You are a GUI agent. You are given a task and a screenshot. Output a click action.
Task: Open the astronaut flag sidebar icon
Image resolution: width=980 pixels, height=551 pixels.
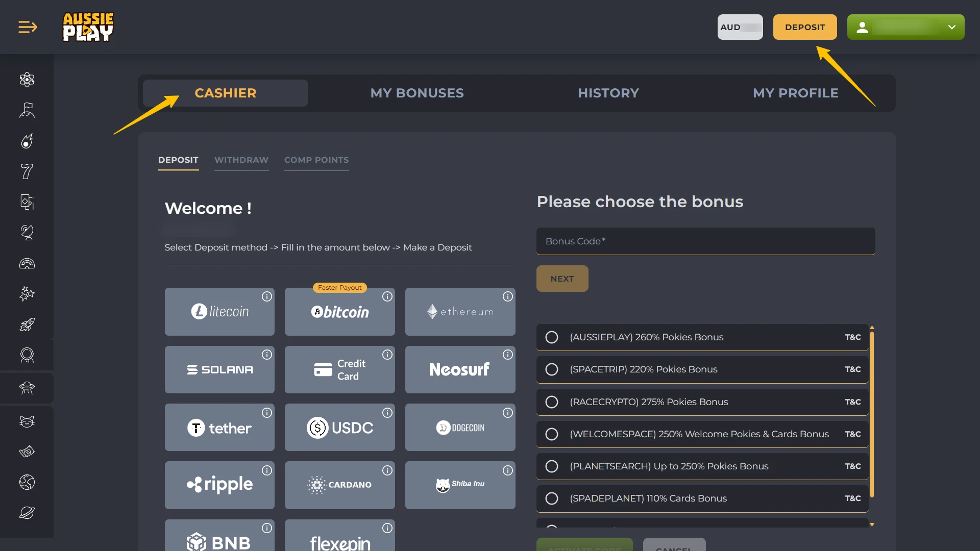click(x=27, y=110)
